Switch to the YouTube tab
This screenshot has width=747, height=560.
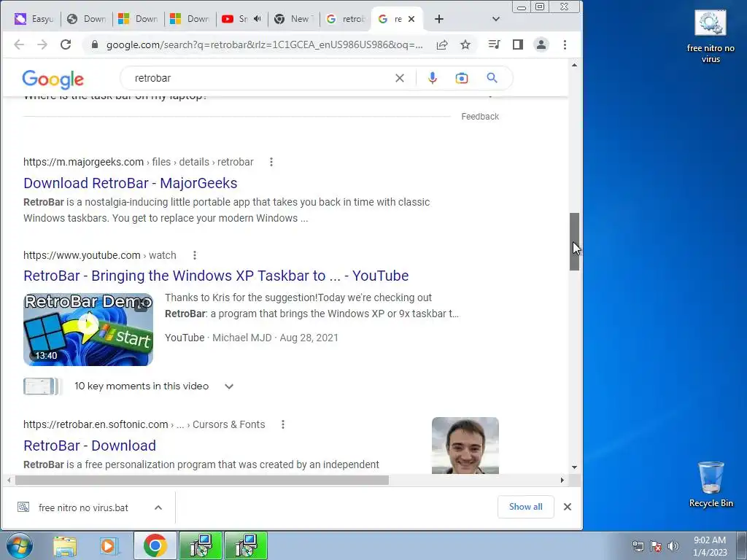coord(236,19)
